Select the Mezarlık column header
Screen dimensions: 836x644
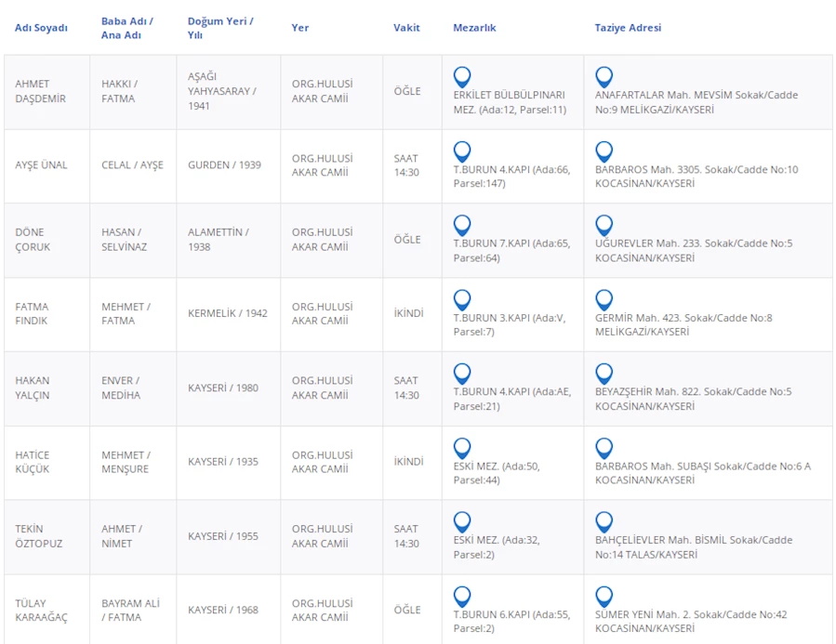click(x=474, y=28)
